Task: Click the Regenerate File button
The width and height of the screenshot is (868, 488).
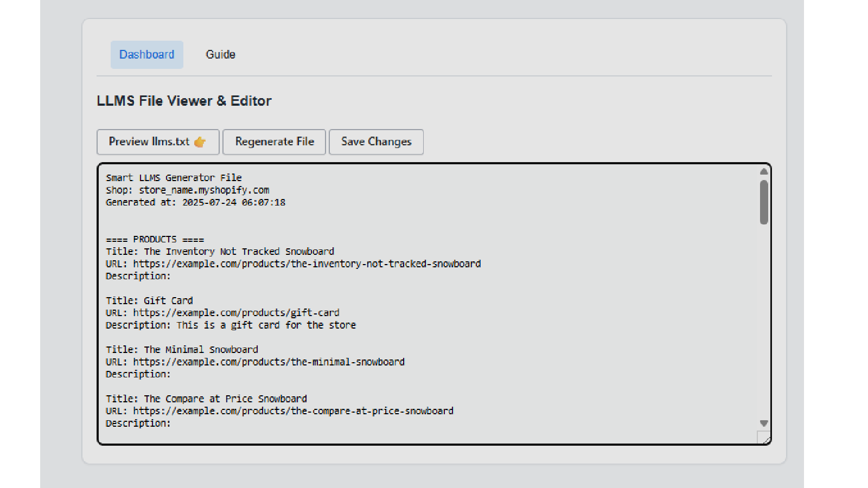Action: [275, 142]
